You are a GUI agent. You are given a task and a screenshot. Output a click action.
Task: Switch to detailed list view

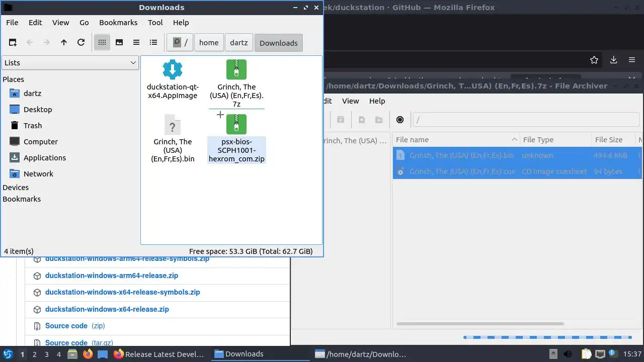click(153, 43)
